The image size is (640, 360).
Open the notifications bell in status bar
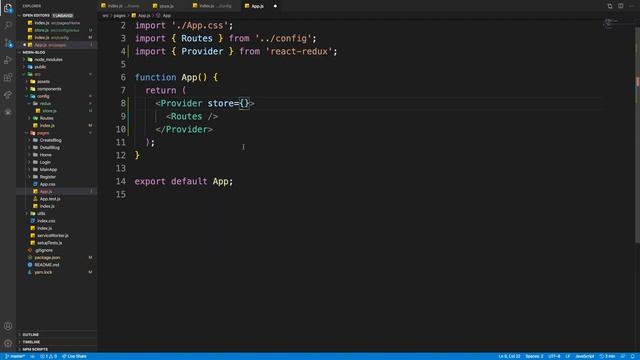633,356
